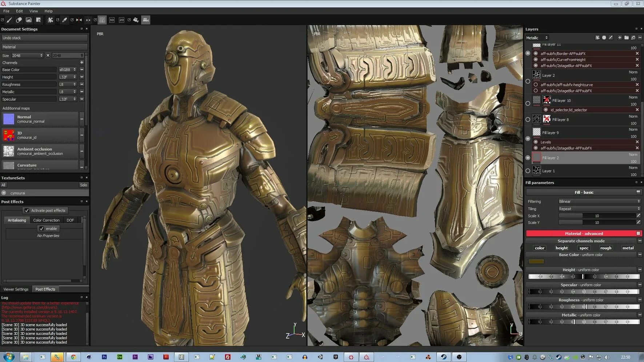Select the Geometry selection tool
This screenshot has width=644, height=362.
pyautogui.click(x=39, y=20)
